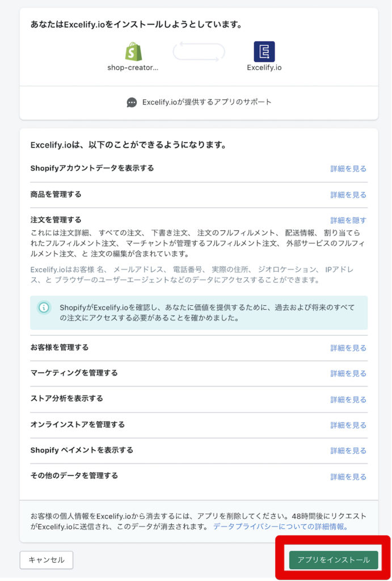
Task: Open Excelify.ioが提供するアプリのサポート link
Action: point(206,102)
